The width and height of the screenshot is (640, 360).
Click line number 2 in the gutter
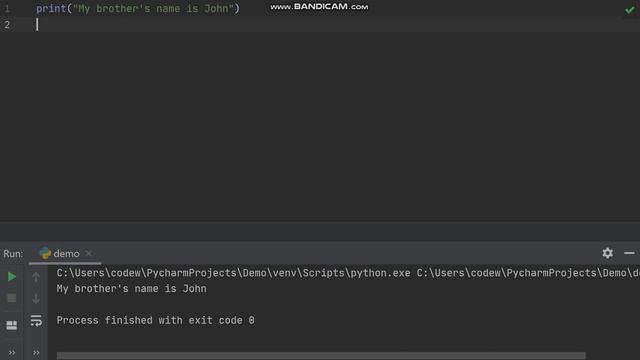pos(7,25)
